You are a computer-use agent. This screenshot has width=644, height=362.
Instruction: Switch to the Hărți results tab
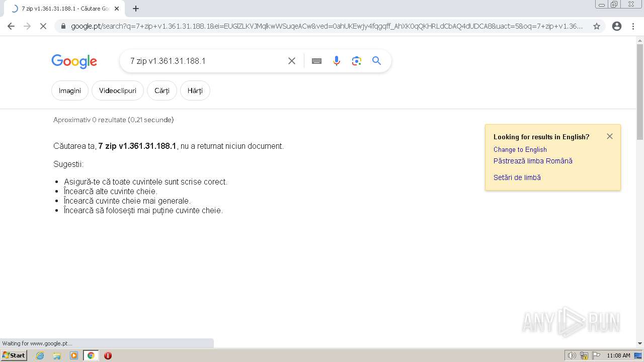coord(195,90)
